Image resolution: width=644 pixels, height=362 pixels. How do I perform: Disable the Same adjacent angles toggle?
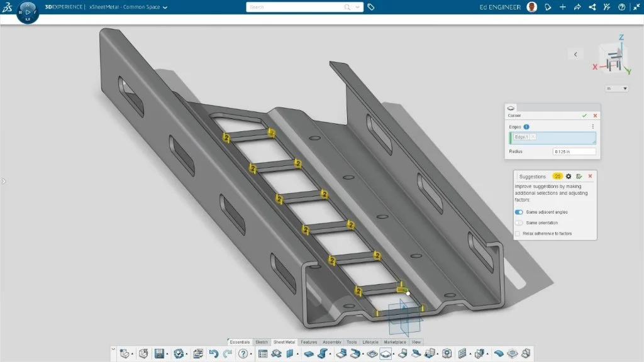pos(519,212)
